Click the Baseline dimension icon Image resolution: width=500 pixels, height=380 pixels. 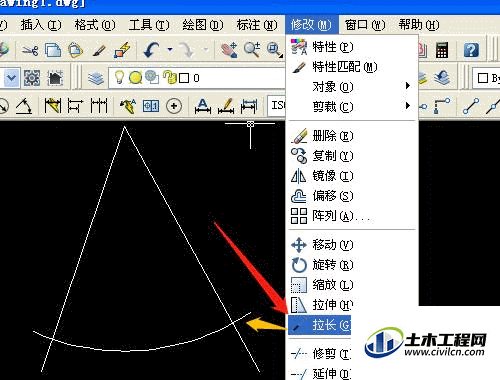coord(75,106)
